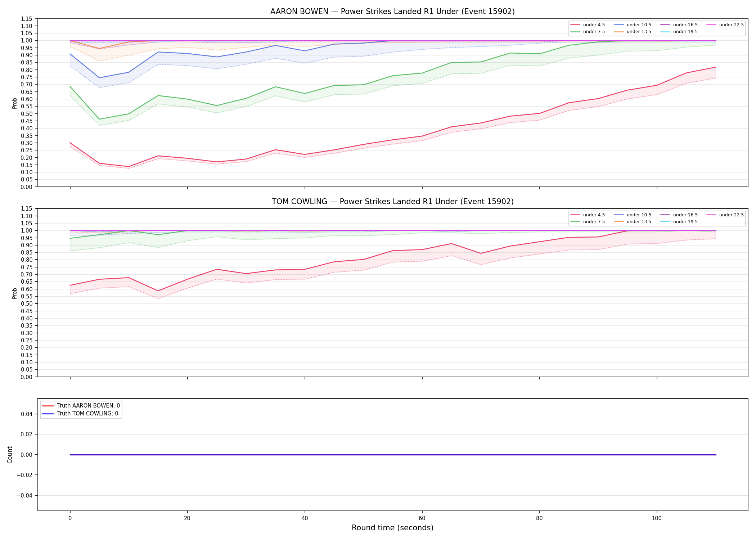Click the '−0.02' tick on the Count axis
The width and height of the screenshot is (756, 540).
pyautogui.click(x=25, y=475)
